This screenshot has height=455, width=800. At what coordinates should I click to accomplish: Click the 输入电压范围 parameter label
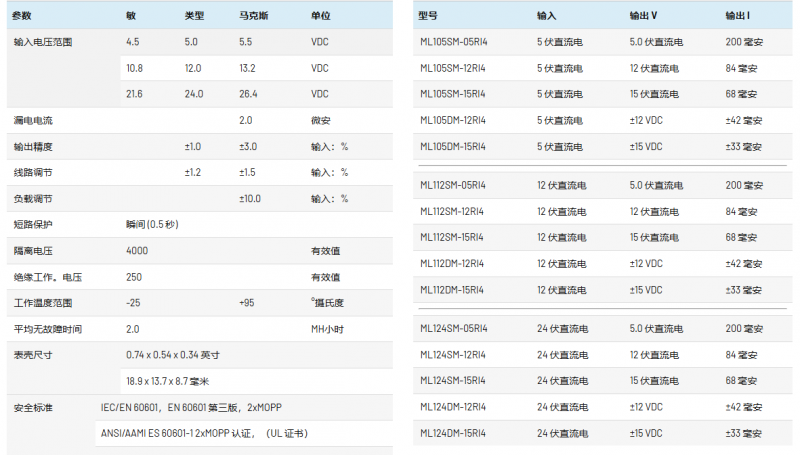(43, 42)
